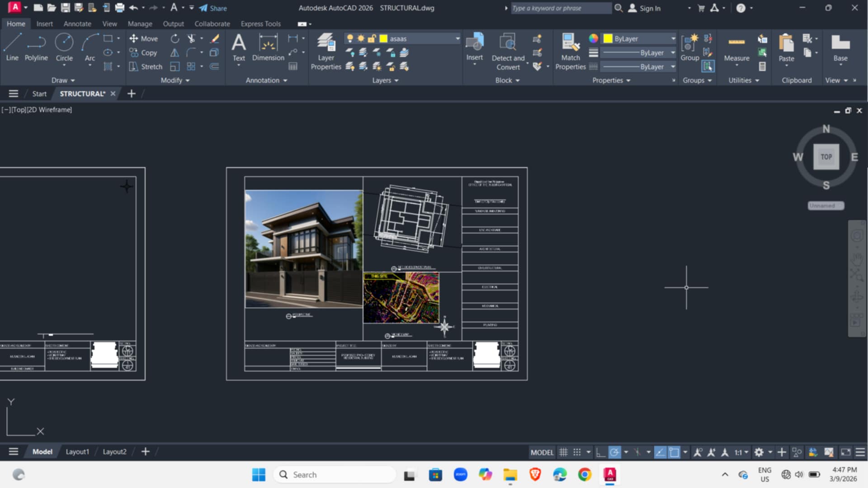The height and width of the screenshot is (488, 868).
Task: Open the Manage ribbon tab
Action: 140,24
